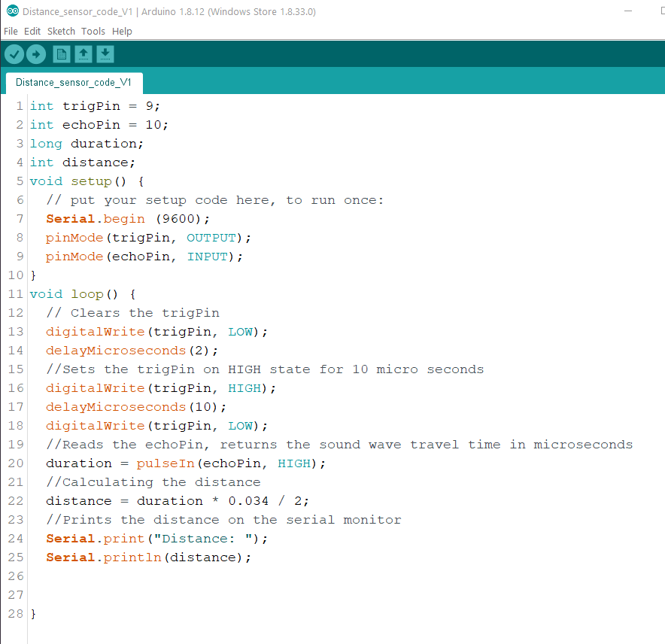The height and width of the screenshot is (644, 665).
Task: Place cursor on 'int trigPin = 9;' line
Action: (x=95, y=106)
